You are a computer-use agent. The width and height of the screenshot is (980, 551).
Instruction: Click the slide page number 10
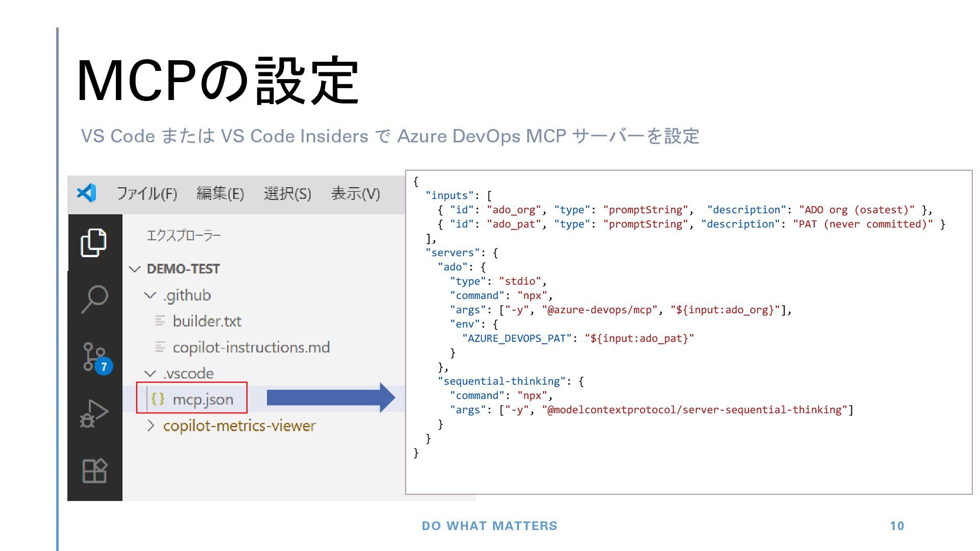pyautogui.click(x=897, y=526)
